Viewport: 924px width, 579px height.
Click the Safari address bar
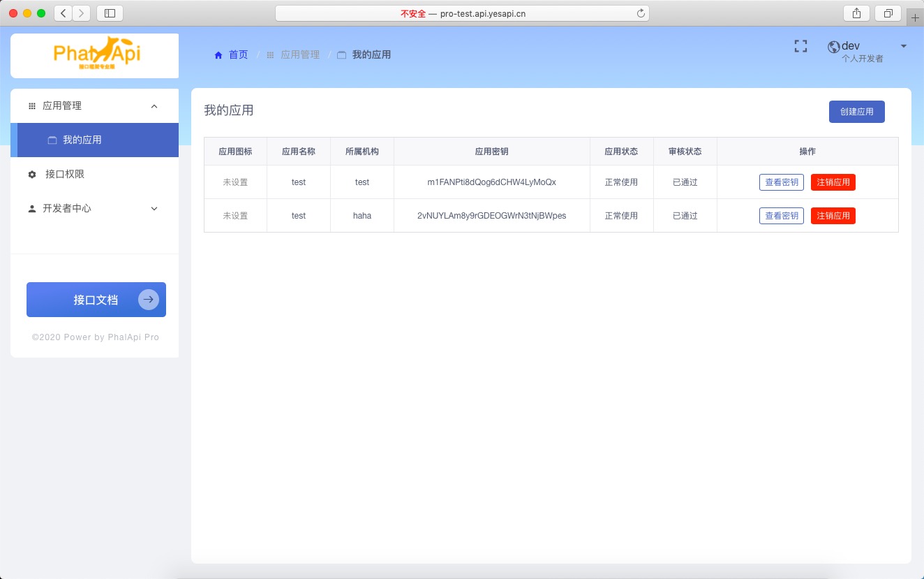tap(462, 13)
